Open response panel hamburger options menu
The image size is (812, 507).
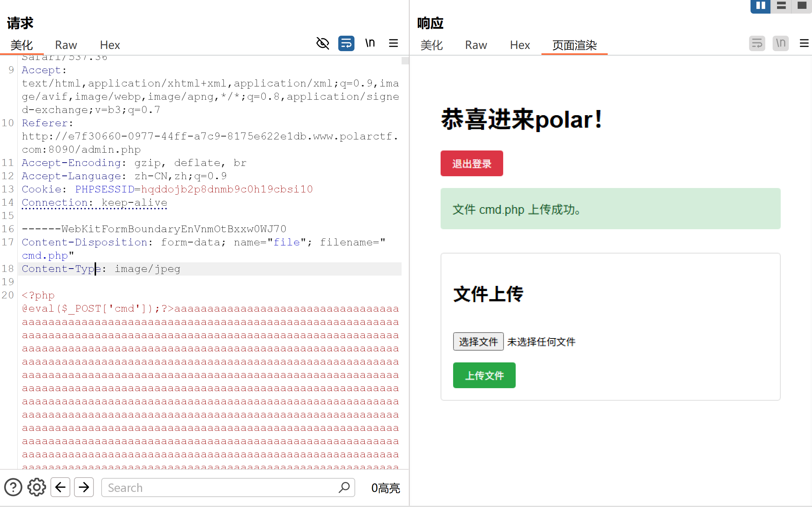pyautogui.click(x=804, y=43)
